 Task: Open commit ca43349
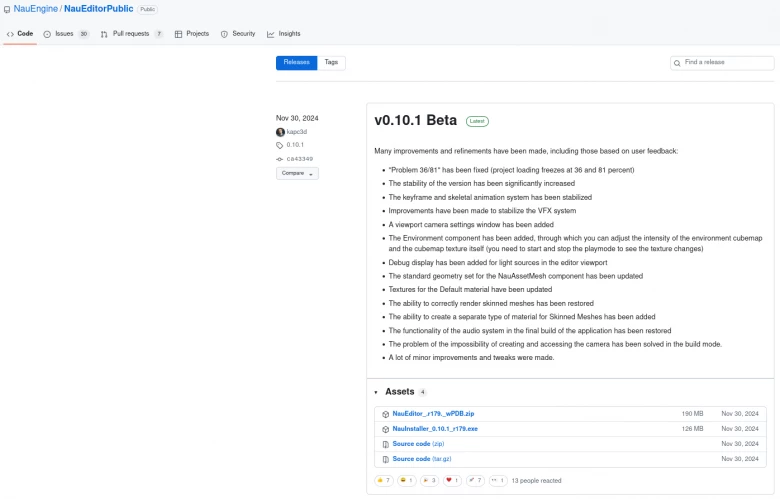point(299,159)
